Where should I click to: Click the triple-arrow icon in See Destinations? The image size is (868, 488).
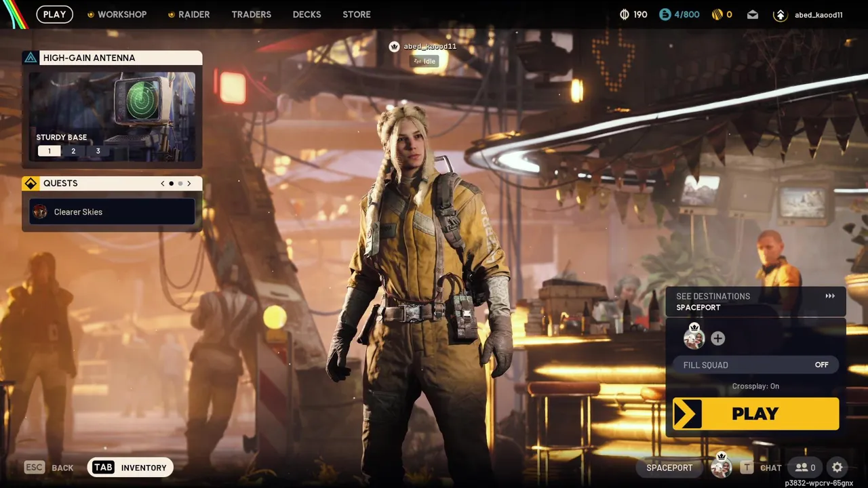point(830,296)
